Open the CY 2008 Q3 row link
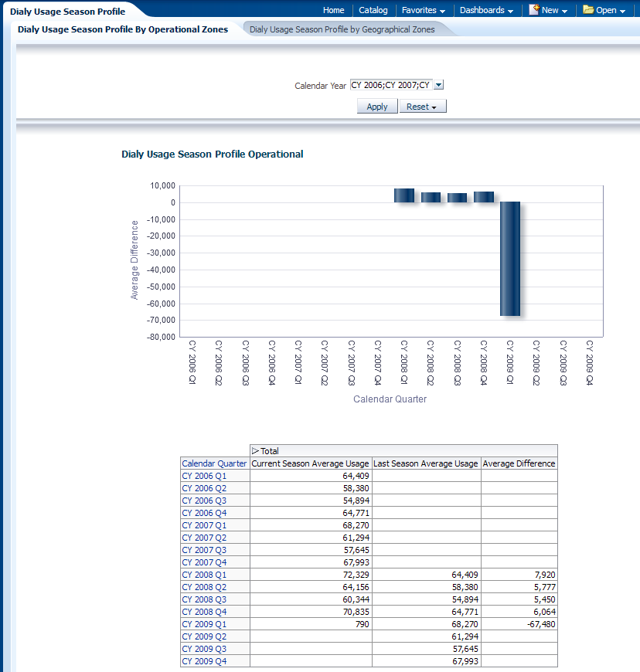This screenshot has width=640, height=672. point(204,599)
